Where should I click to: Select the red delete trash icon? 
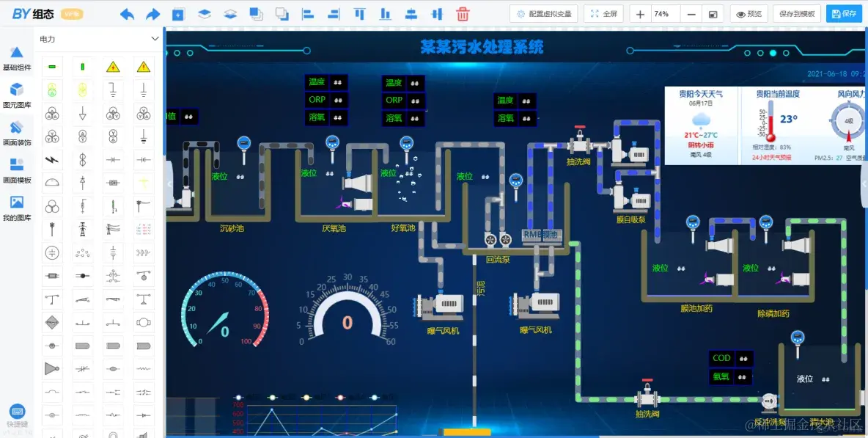[463, 12]
